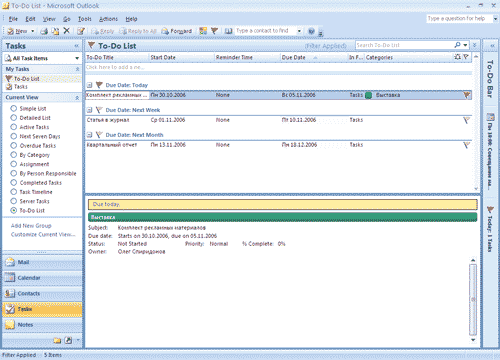
Task: Open the Actions menu
Action: click(108, 19)
